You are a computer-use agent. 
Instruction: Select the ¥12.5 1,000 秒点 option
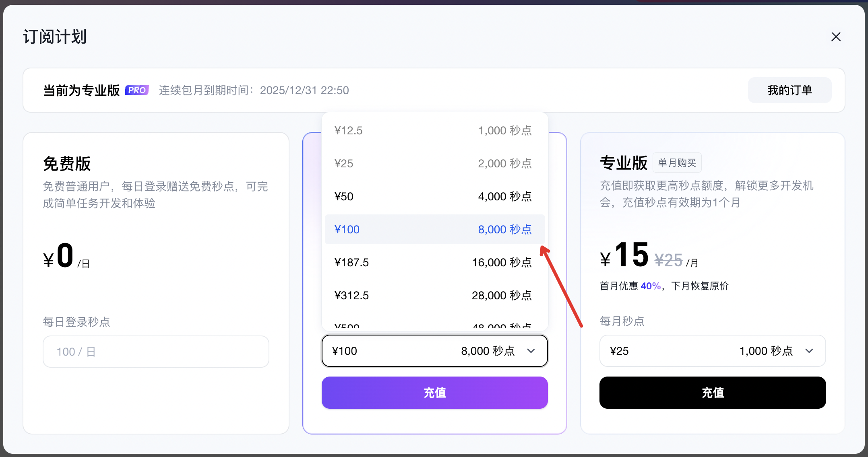(434, 131)
